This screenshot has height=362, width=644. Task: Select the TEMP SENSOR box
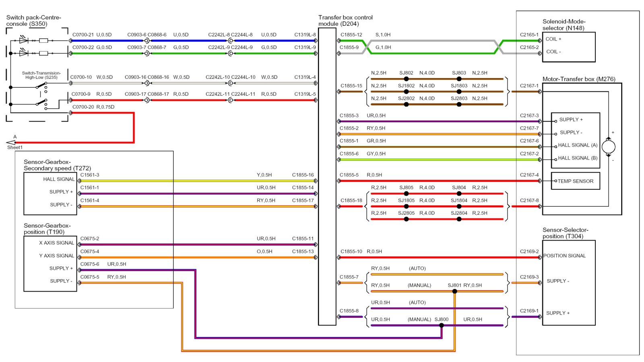(575, 181)
